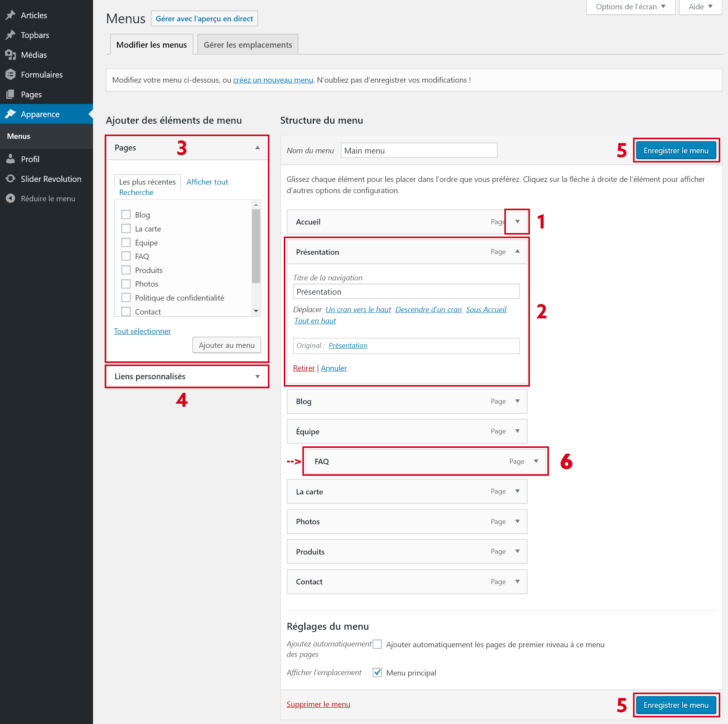Uncheck the Menu principal location checkbox
This screenshot has width=728, height=724.
(377, 672)
